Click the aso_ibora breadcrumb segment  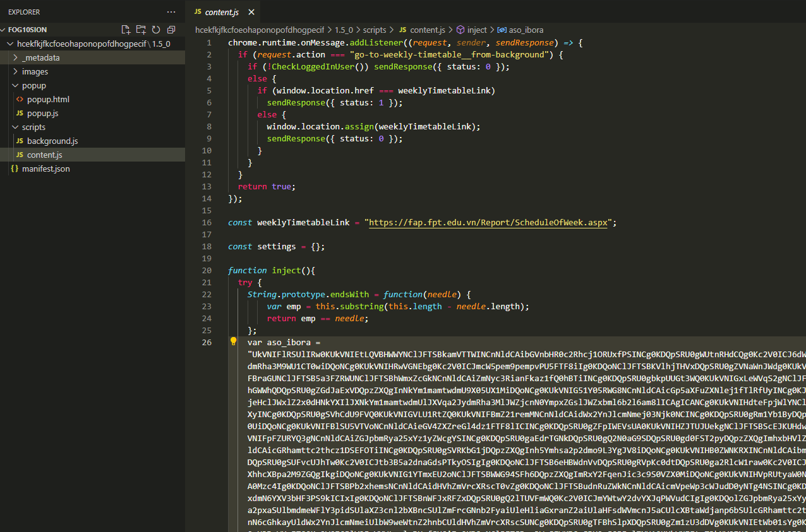[x=520, y=30]
